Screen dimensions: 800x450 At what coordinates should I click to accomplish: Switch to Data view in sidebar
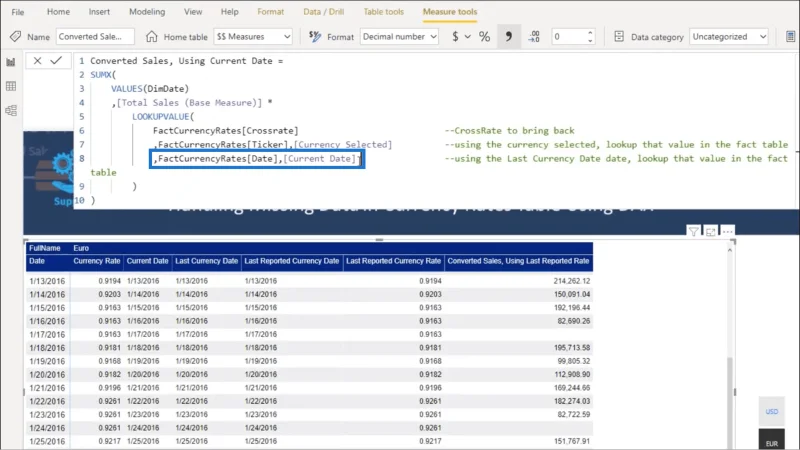click(x=11, y=86)
